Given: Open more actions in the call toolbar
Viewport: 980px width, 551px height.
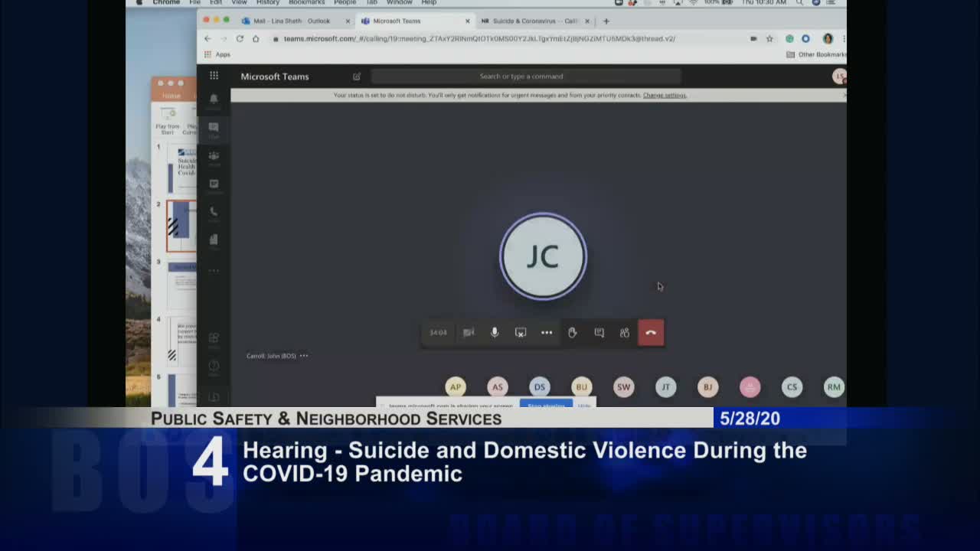Looking at the screenshot, I should coord(547,333).
